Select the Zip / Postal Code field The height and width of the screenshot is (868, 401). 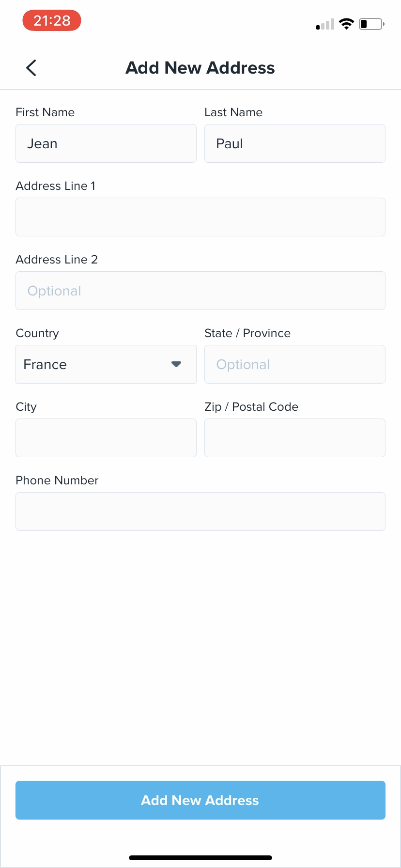(294, 438)
